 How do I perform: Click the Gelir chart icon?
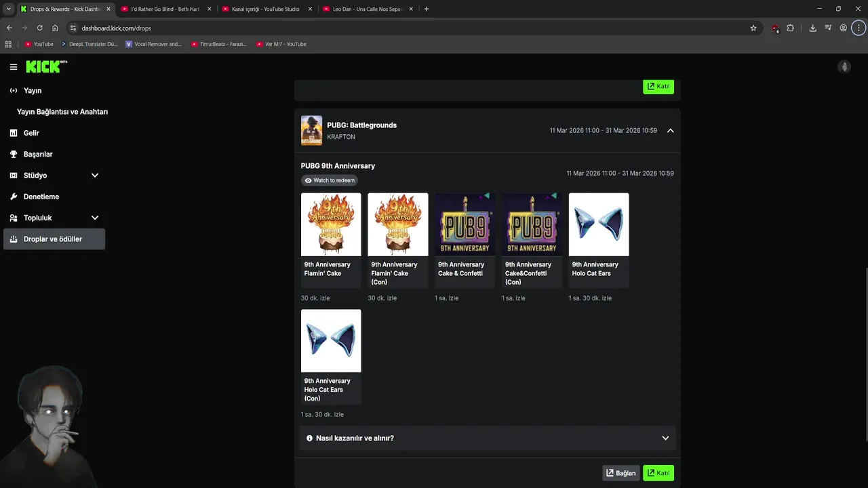coord(14,133)
